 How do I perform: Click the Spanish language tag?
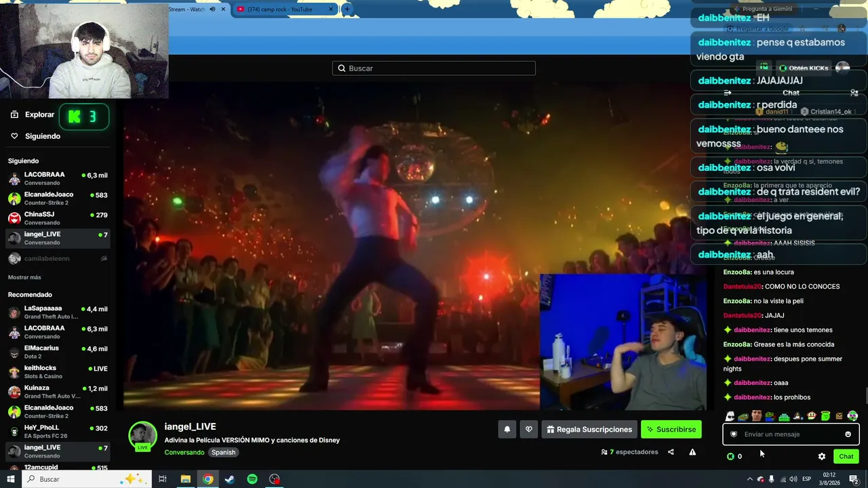[x=223, y=452]
